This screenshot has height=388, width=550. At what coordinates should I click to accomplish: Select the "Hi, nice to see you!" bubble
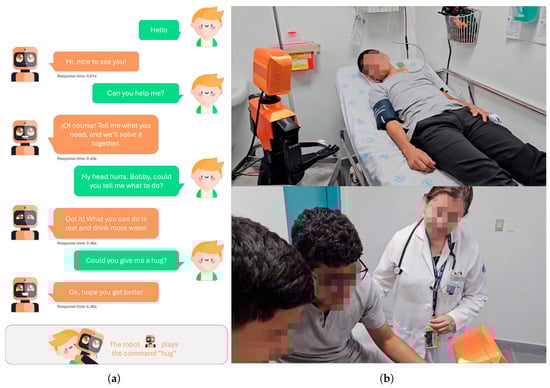click(94, 62)
